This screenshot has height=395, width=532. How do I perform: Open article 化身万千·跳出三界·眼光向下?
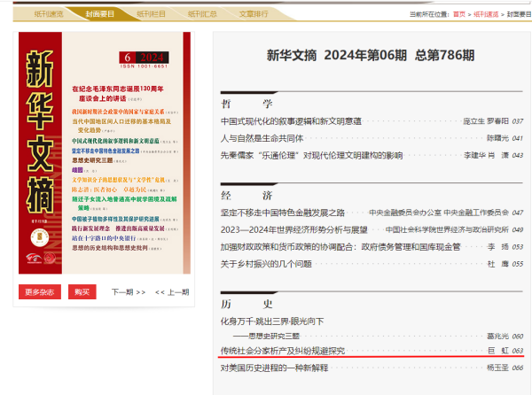click(272, 321)
